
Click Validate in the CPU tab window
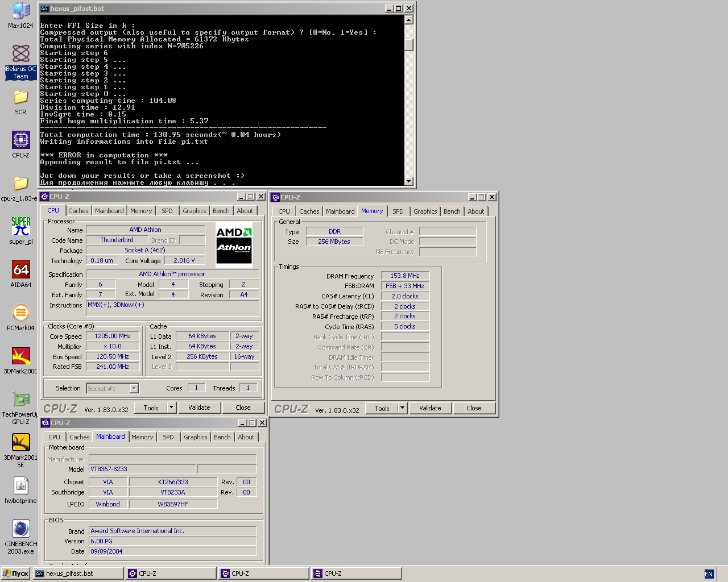click(x=199, y=408)
